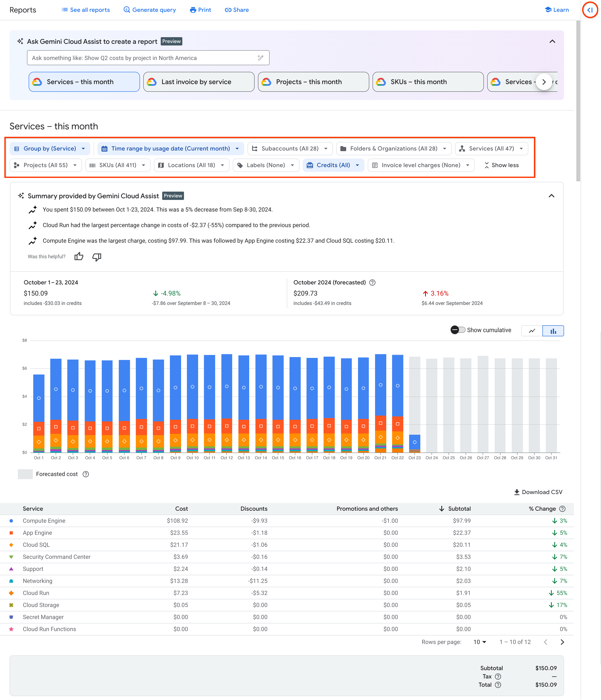Go to next page of table

click(562, 642)
